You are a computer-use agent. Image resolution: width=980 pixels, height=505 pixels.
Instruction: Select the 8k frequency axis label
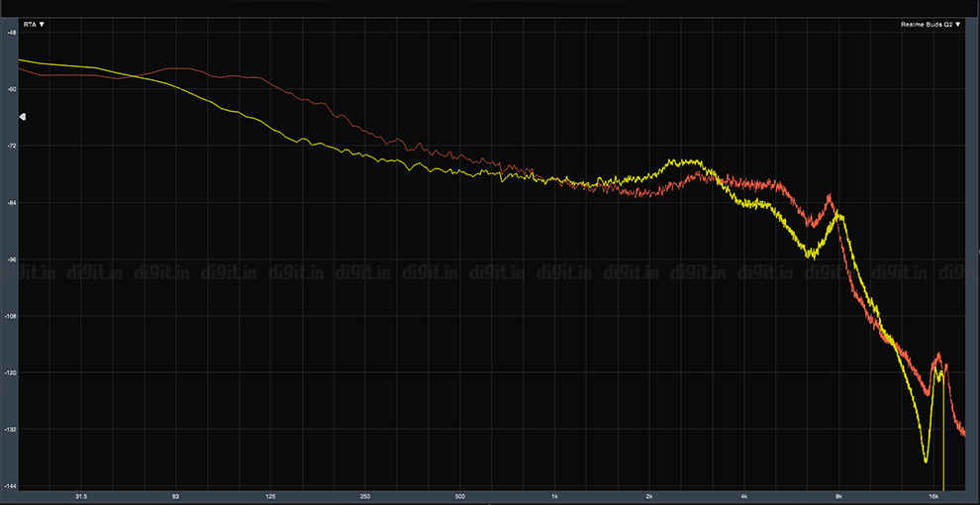(x=839, y=497)
